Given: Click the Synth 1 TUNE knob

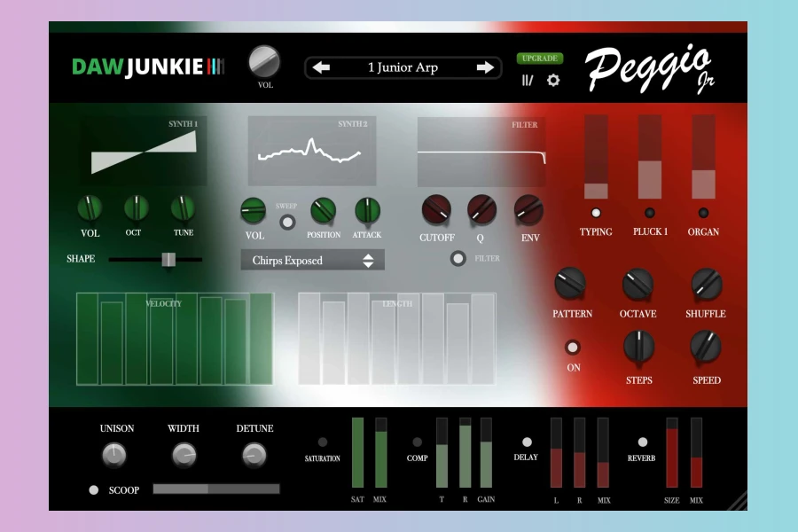Looking at the screenshot, I should tap(183, 207).
